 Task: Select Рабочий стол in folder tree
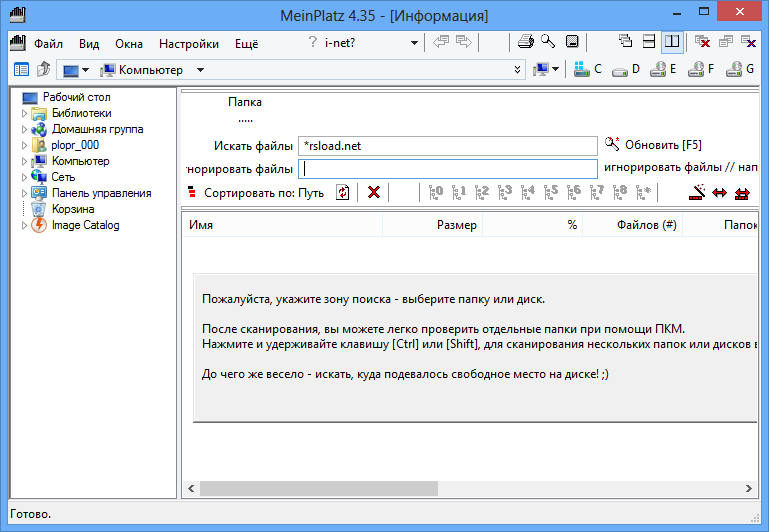pos(77,97)
